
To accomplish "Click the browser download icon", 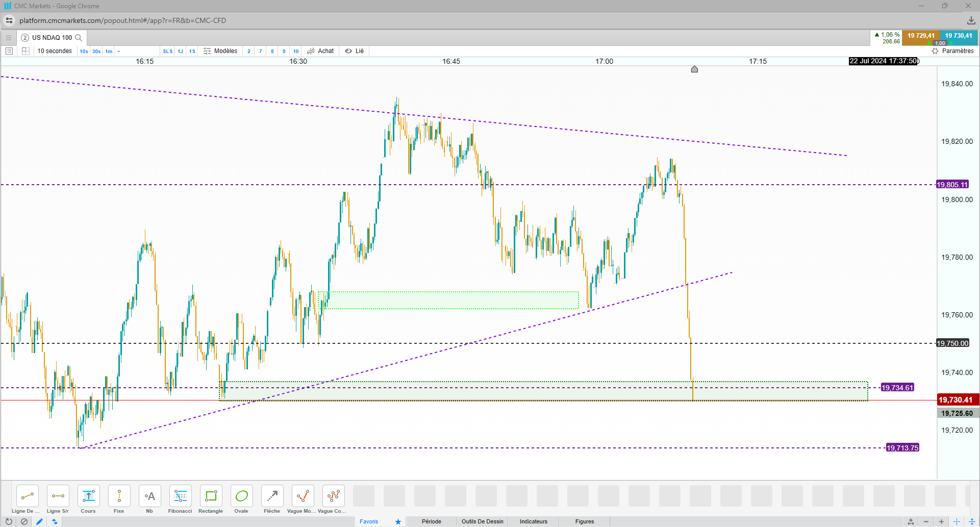I will pyautogui.click(x=971, y=20).
